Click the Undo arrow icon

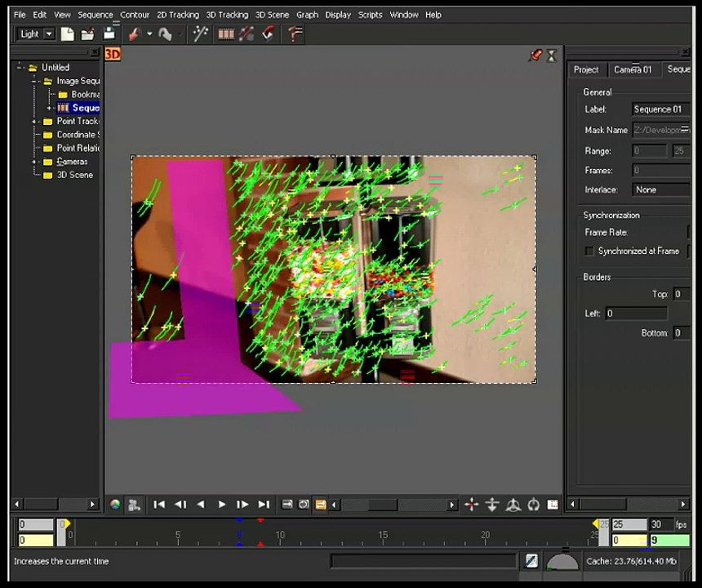[x=136, y=34]
